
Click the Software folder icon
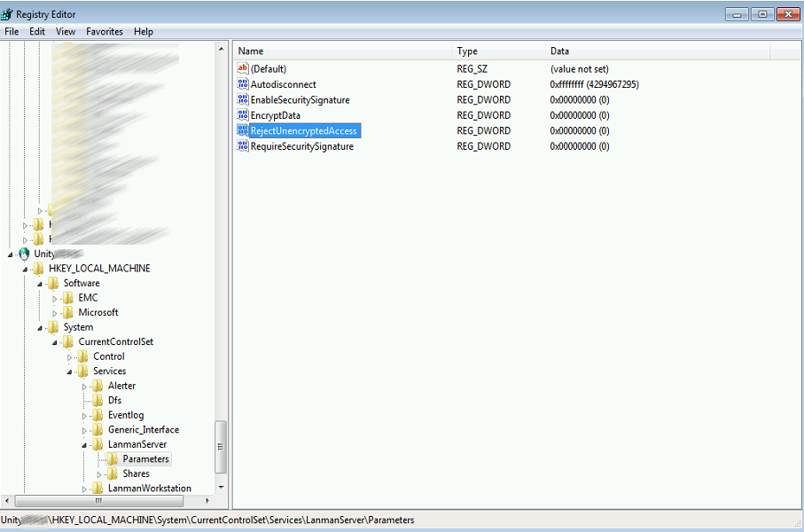click(53, 283)
